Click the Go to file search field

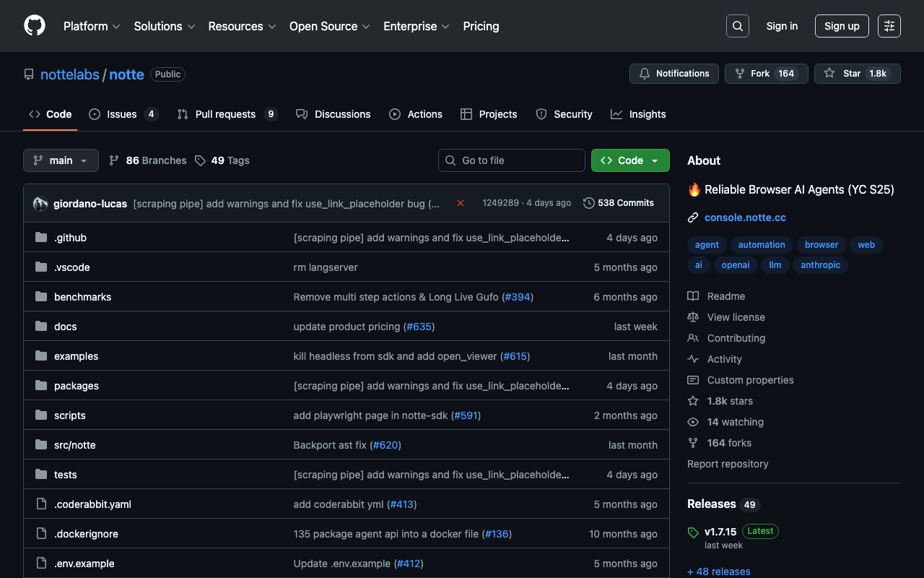512,160
